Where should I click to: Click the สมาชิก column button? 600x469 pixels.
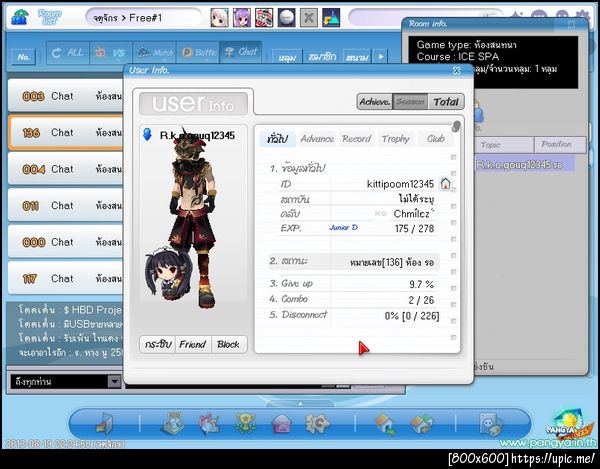(x=322, y=57)
